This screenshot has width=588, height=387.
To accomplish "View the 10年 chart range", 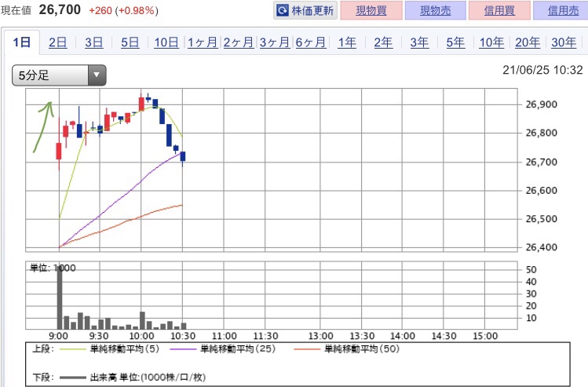I will click(491, 42).
